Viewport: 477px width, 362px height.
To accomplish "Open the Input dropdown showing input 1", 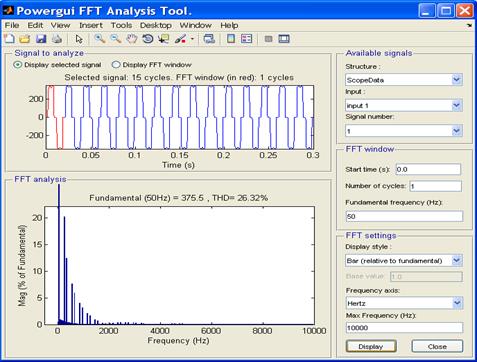I will pos(404,106).
